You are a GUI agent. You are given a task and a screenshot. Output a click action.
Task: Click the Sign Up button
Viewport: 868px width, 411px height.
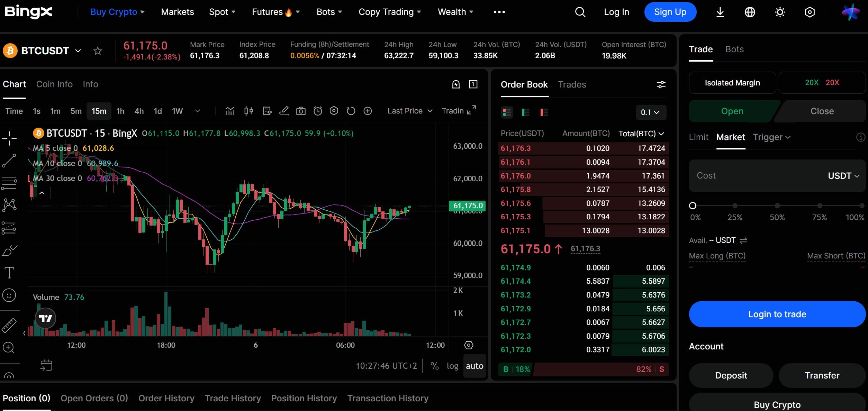point(670,12)
